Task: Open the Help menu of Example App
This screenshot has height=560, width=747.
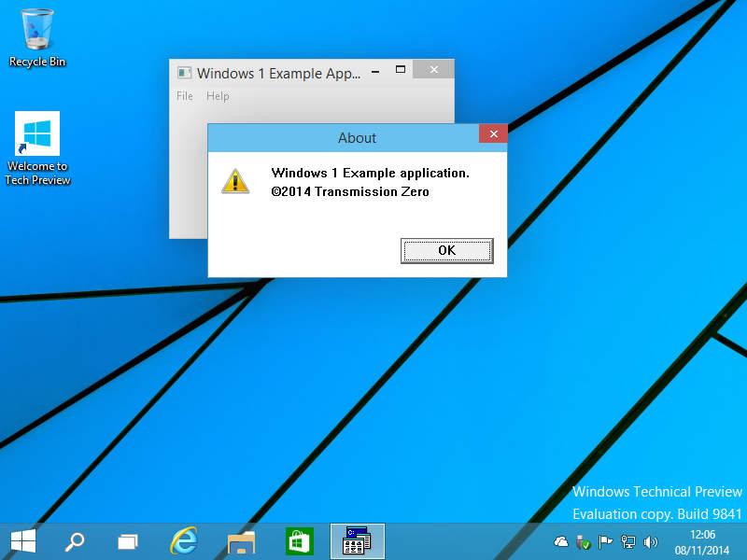Action: point(218,96)
